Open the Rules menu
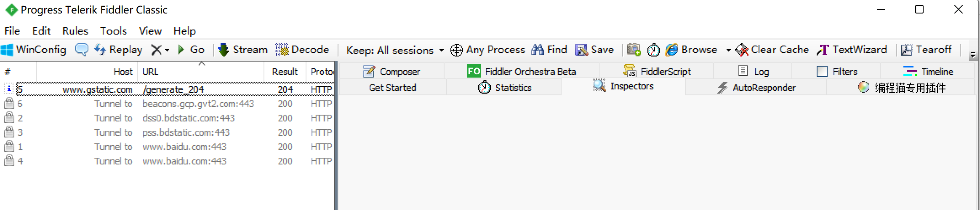 pos(75,31)
